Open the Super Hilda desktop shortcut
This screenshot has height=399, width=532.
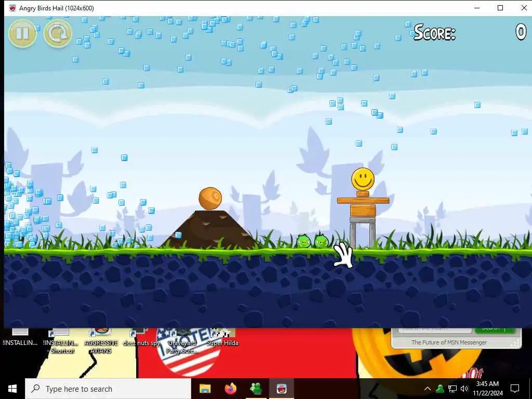tap(222, 338)
